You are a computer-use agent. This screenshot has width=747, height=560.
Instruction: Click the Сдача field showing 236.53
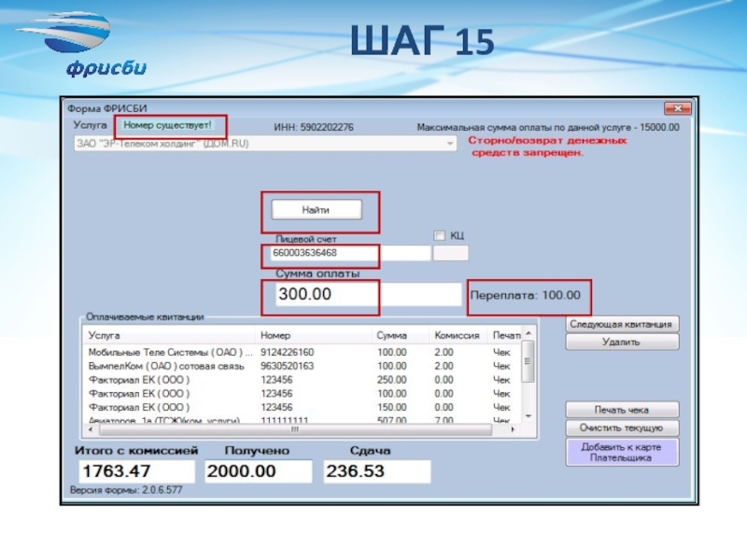[377, 471]
